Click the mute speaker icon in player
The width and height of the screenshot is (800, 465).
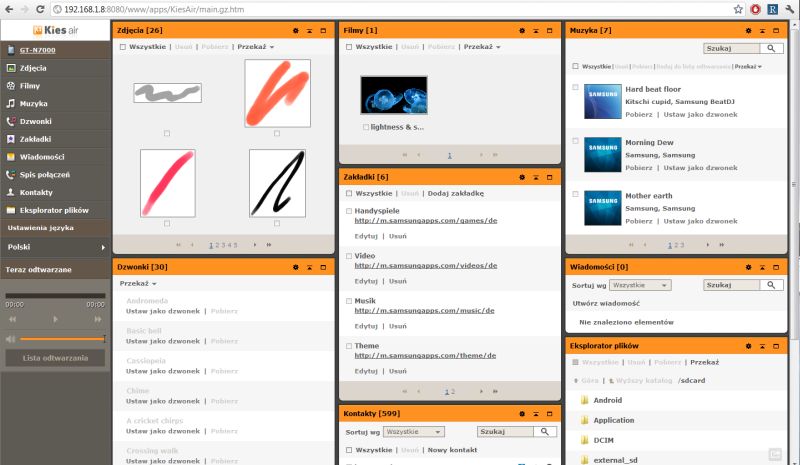10,339
